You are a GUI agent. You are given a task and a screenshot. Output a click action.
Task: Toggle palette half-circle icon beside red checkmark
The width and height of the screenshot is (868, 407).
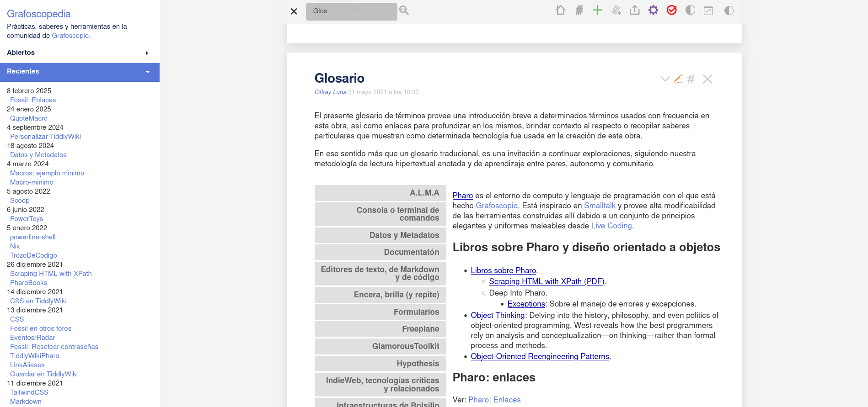pos(690,10)
